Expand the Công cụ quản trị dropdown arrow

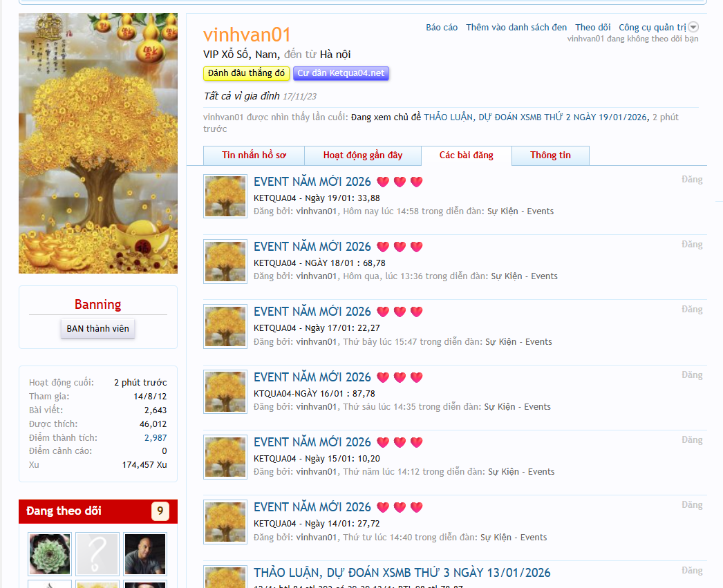(693, 28)
